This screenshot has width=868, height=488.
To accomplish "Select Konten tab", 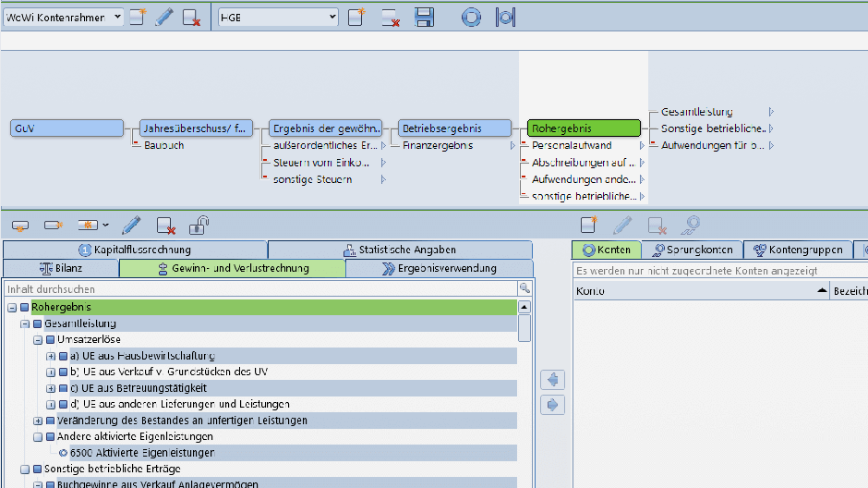I will (x=606, y=250).
